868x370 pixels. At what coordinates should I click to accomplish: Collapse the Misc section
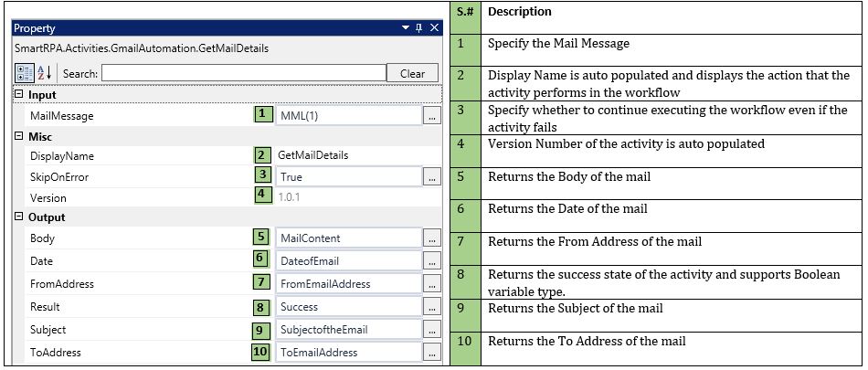click(x=19, y=136)
